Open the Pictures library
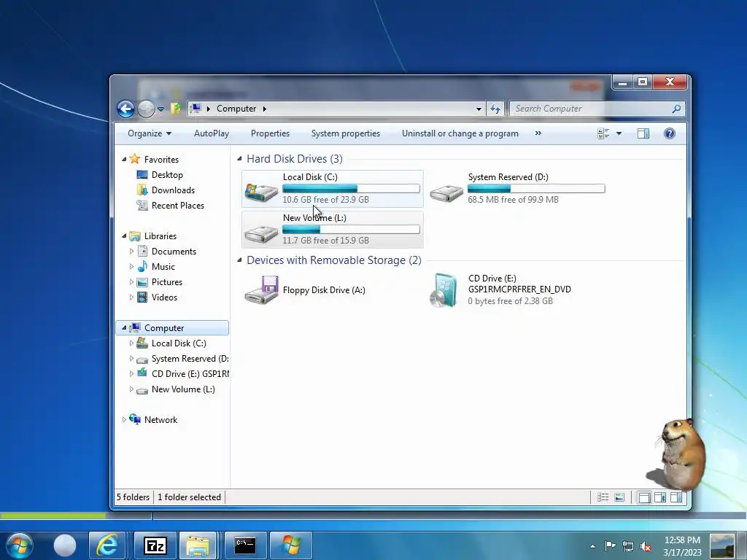 (x=167, y=282)
